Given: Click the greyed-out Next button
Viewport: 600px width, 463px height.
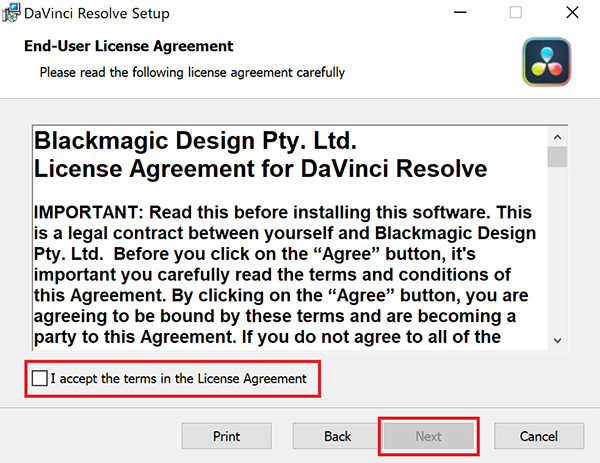Looking at the screenshot, I should pyautogui.click(x=429, y=436).
